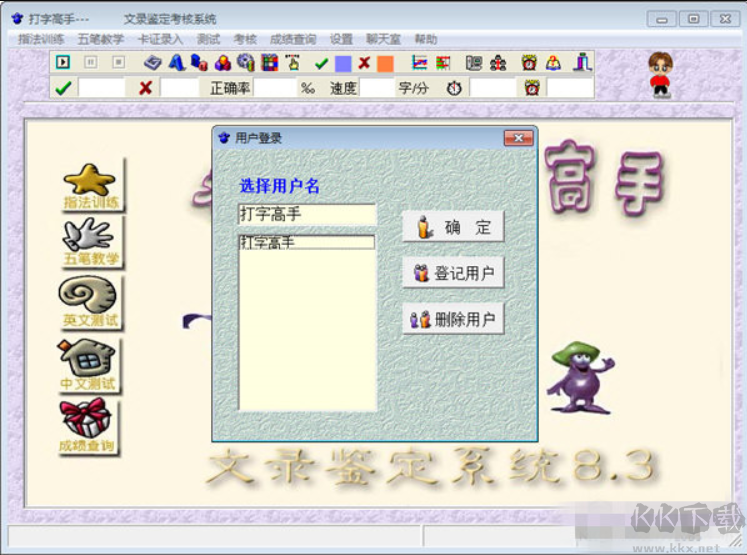
Task: Click the stop toolbar button
Action: 119,62
